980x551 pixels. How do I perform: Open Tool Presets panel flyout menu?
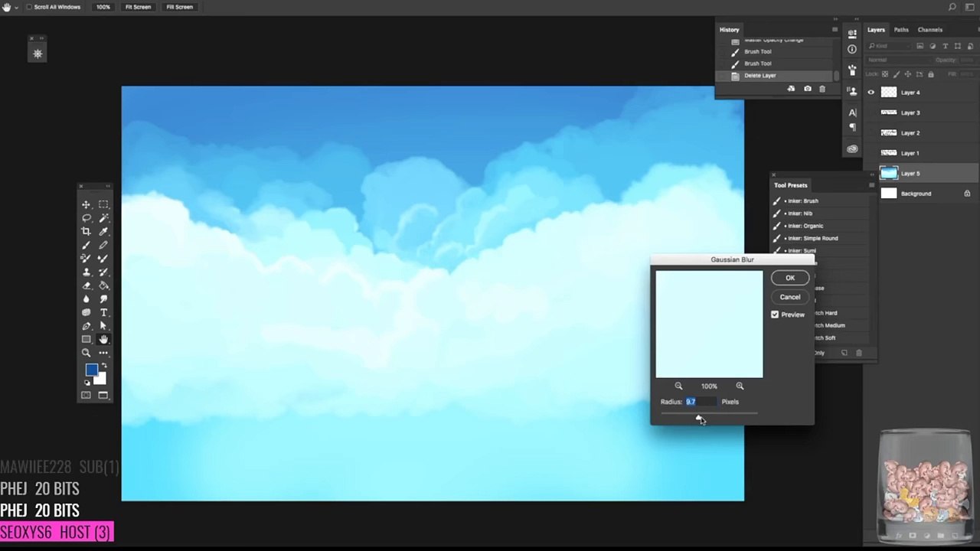pyautogui.click(x=871, y=185)
